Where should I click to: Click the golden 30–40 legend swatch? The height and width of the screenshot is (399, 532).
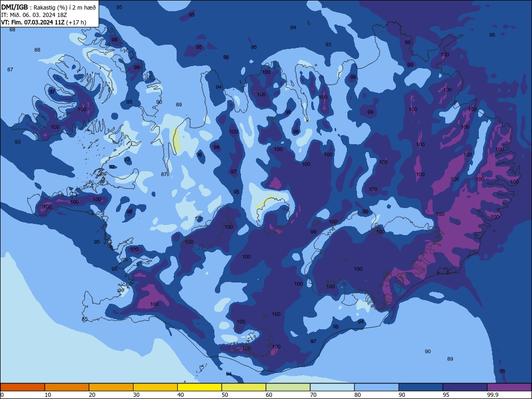click(155, 387)
